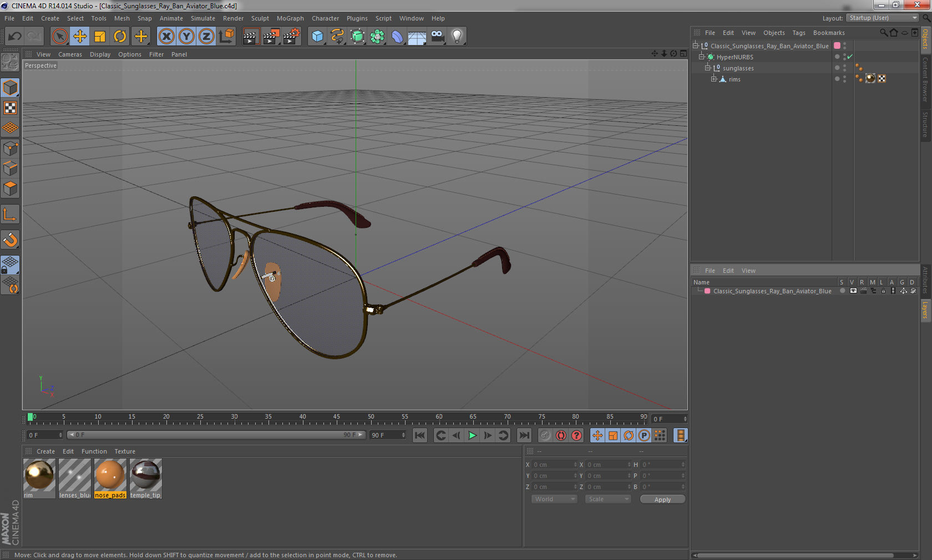Open the MoGraph menu
Image resolution: width=932 pixels, height=560 pixels.
pos(290,18)
